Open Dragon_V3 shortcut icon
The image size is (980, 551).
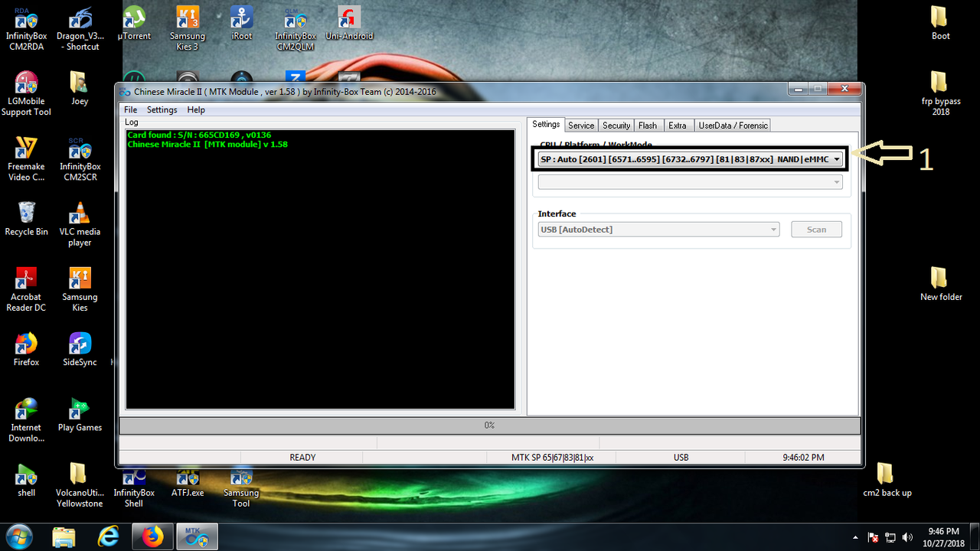click(80, 28)
